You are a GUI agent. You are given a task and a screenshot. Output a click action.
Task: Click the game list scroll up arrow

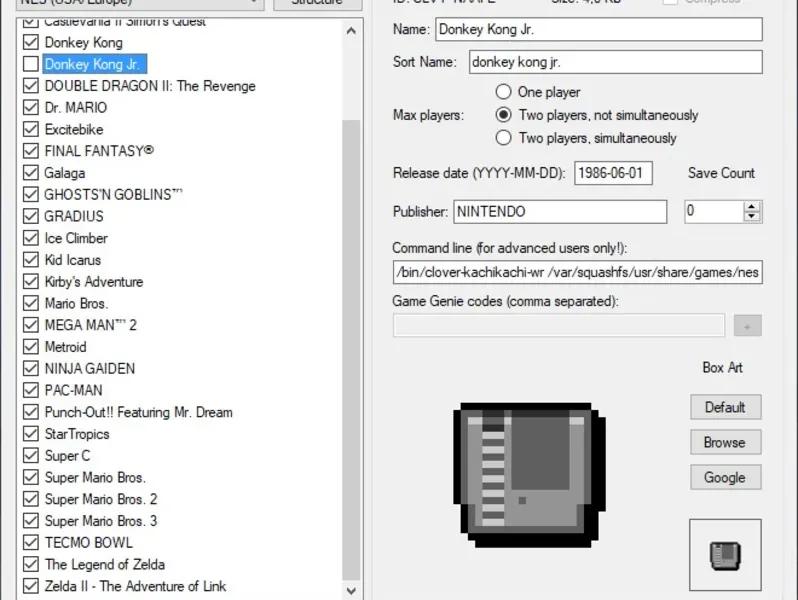point(351,31)
